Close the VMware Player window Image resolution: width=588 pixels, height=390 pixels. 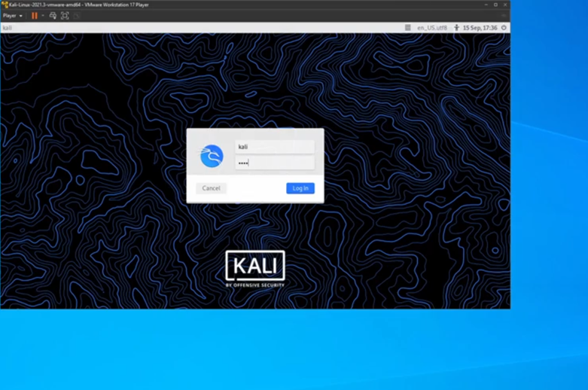(x=505, y=5)
